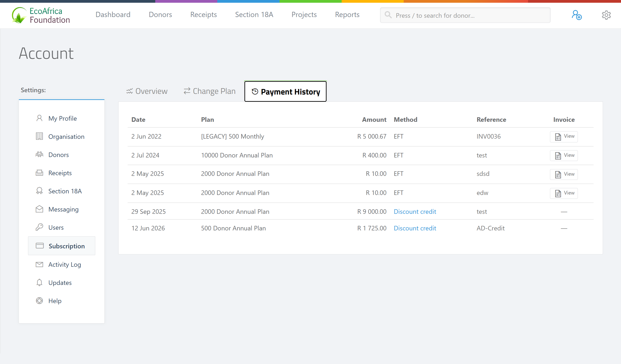Click the Date column header
Image resolution: width=621 pixels, height=364 pixels.
138,120
